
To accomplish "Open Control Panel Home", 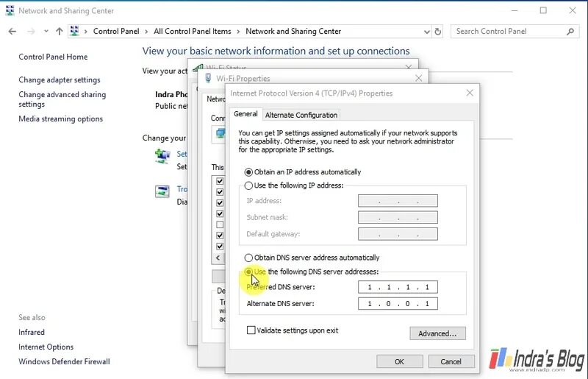I will click(x=53, y=57).
